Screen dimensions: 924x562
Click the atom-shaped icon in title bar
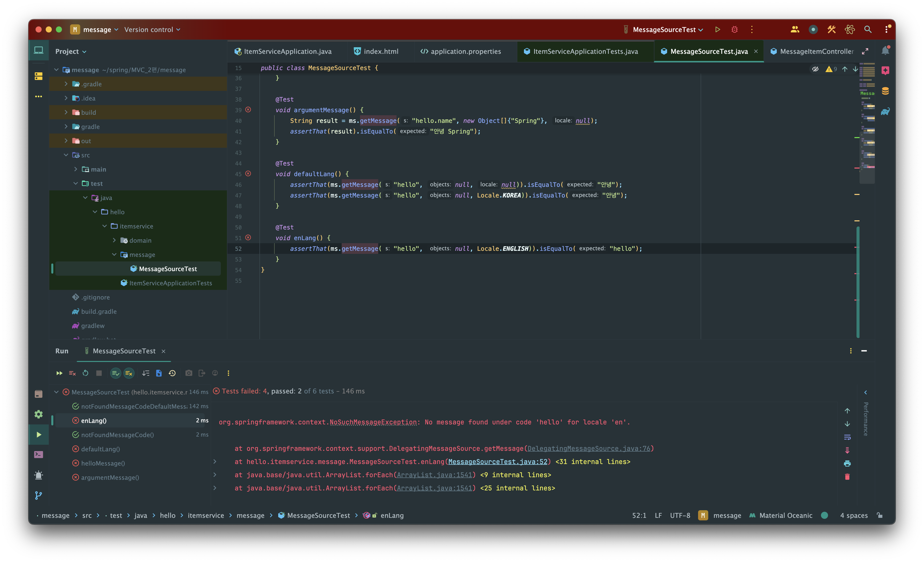point(850,29)
